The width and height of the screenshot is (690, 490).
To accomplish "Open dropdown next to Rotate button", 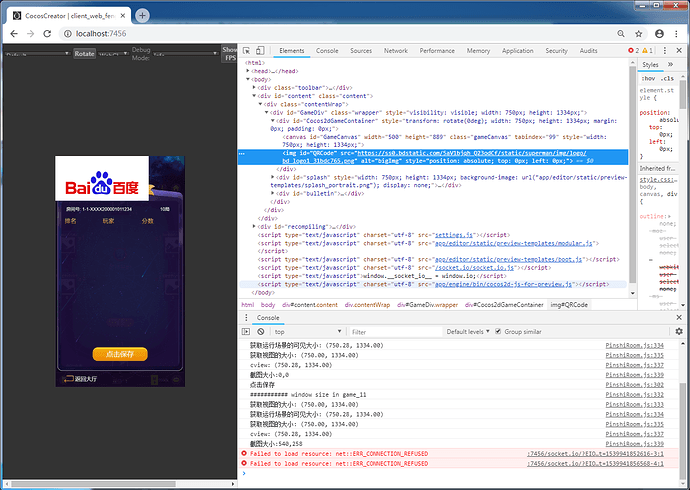I will (x=113, y=54).
